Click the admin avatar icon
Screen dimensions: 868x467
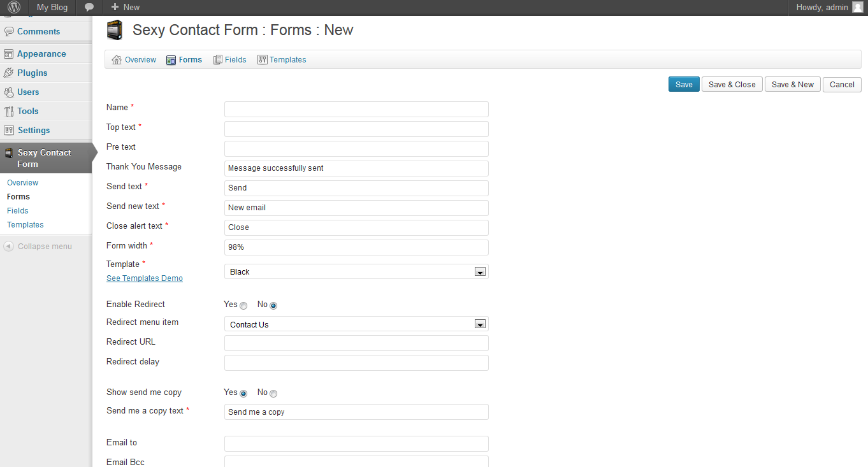click(x=857, y=8)
